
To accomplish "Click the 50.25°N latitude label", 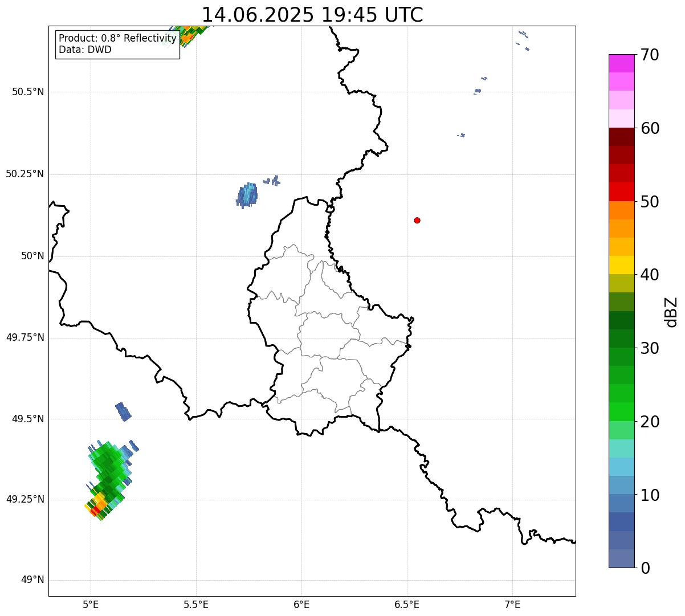I will (25, 174).
